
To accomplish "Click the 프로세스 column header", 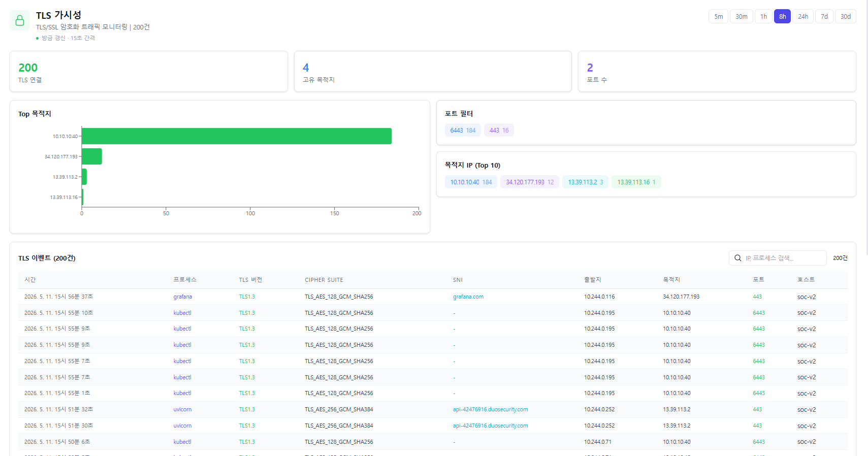I will (x=185, y=280).
